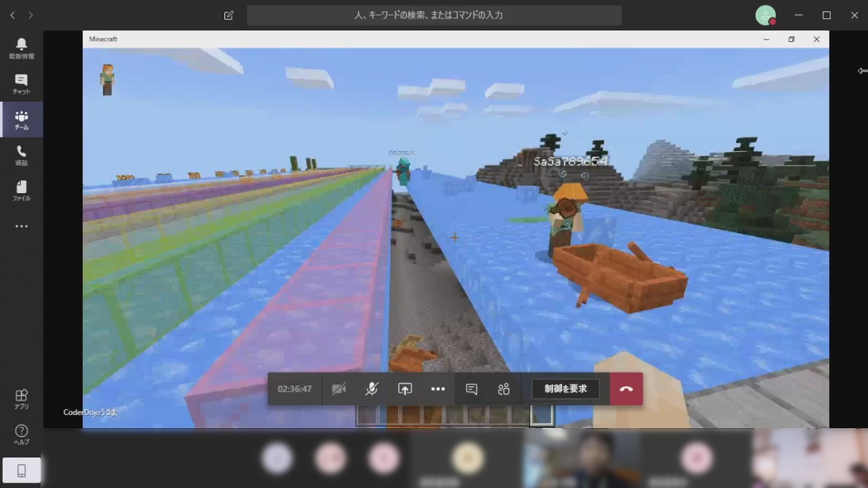Open the Activity bell in the sidebar
Screen dimensions: 868x488
pyautogui.click(x=21, y=48)
